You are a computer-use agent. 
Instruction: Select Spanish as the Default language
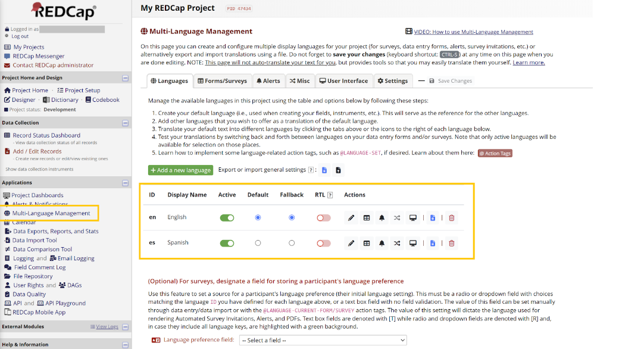click(258, 243)
